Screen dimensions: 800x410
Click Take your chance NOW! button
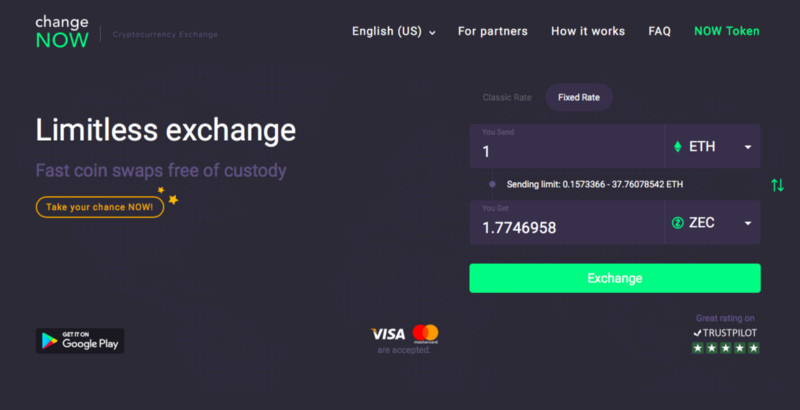(99, 207)
